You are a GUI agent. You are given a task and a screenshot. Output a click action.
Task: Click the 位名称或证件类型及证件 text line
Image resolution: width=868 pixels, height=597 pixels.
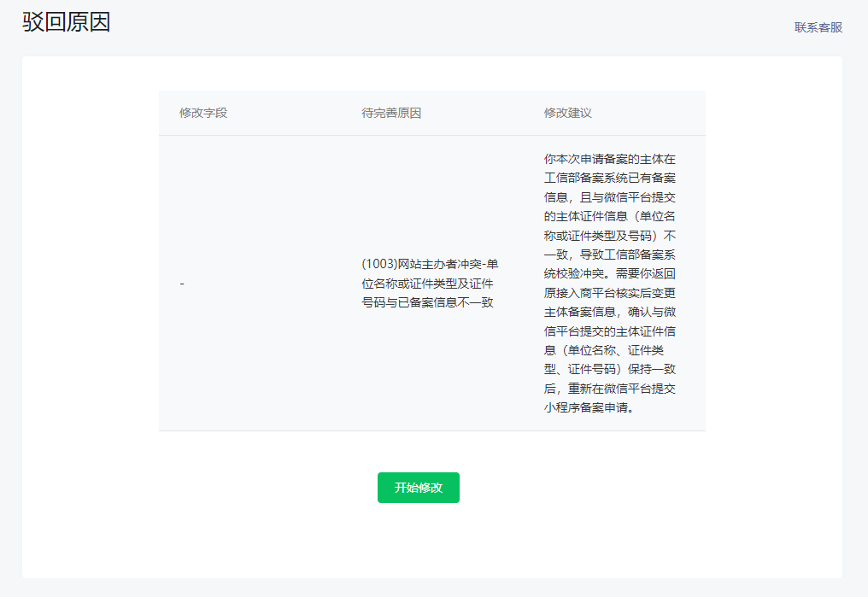pyautogui.click(x=427, y=284)
